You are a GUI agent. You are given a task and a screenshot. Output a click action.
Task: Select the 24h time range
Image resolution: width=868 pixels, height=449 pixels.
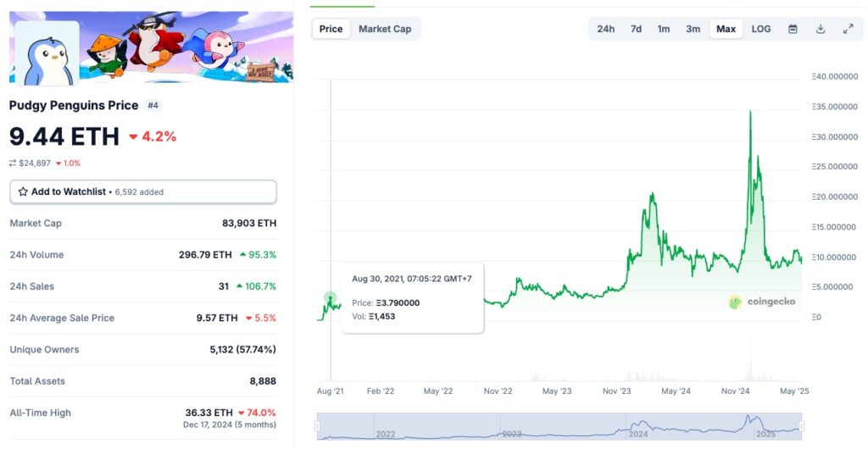(x=605, y=29)
